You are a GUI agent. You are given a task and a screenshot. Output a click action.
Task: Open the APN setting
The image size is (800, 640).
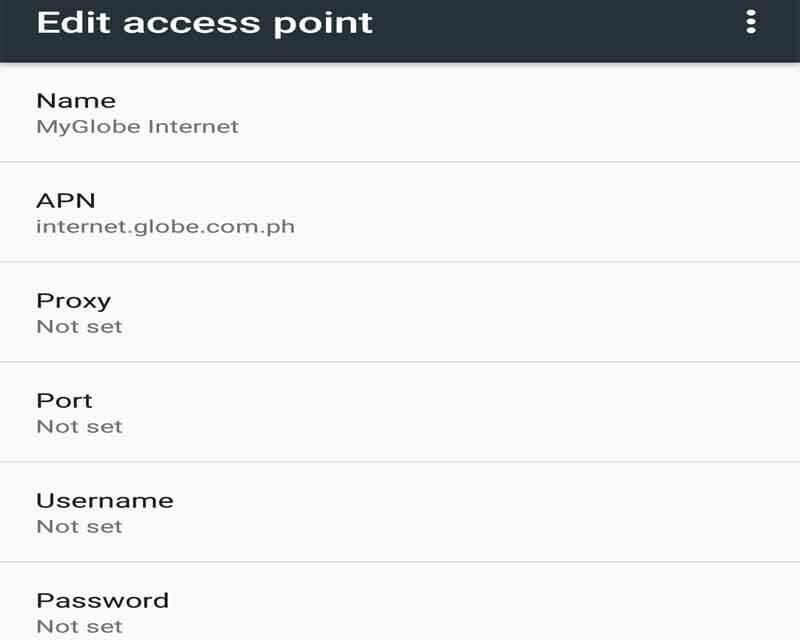(x=400, y=212)
